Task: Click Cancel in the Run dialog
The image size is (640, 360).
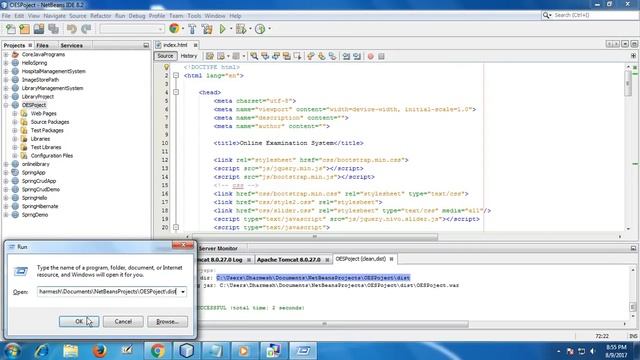Action: coord(123,322)
